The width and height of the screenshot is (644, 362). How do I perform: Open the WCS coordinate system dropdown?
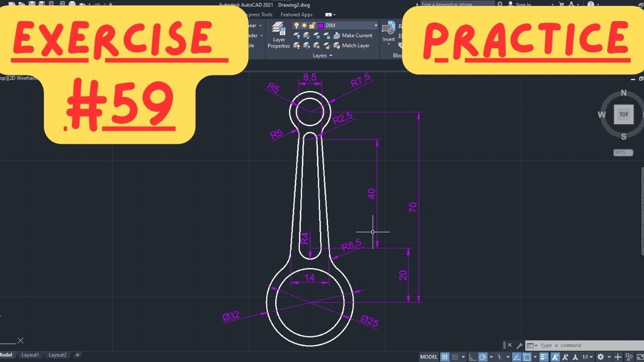[623, 152]
